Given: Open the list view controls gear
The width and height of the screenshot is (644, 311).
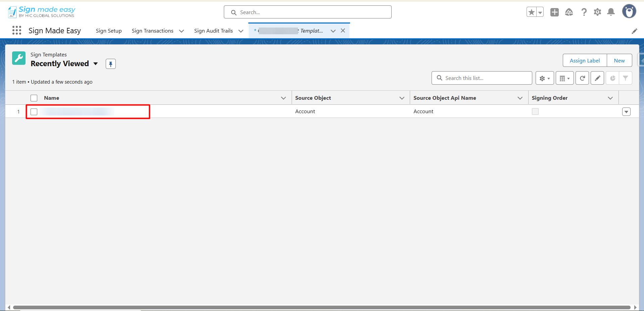Looking at the screenshot, I should pyautogui.click(x=545, y=78).
